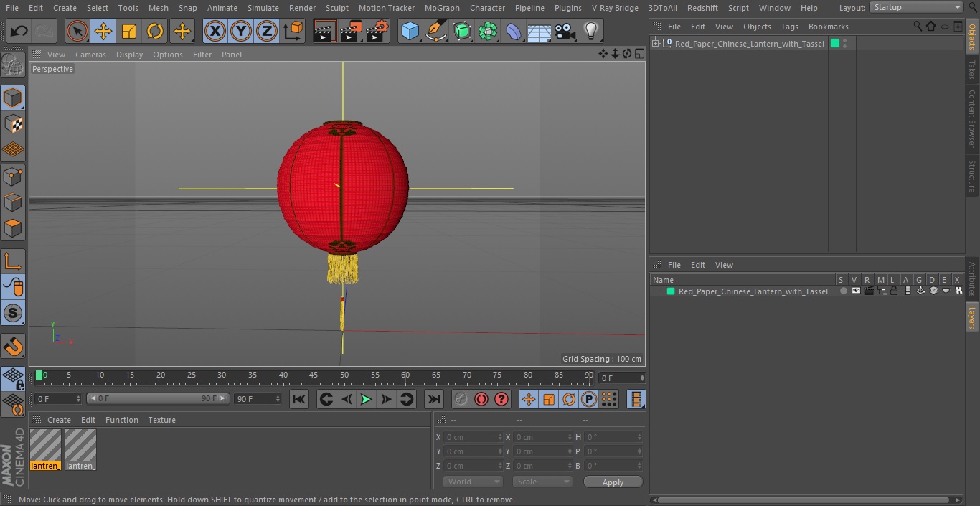The image size is (980, 506).
Task: Open the Scale mode dropdown
Action: 542,482
